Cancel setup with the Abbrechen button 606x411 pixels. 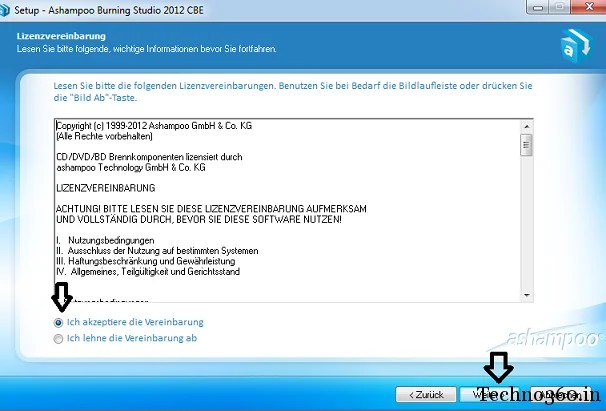560,395
